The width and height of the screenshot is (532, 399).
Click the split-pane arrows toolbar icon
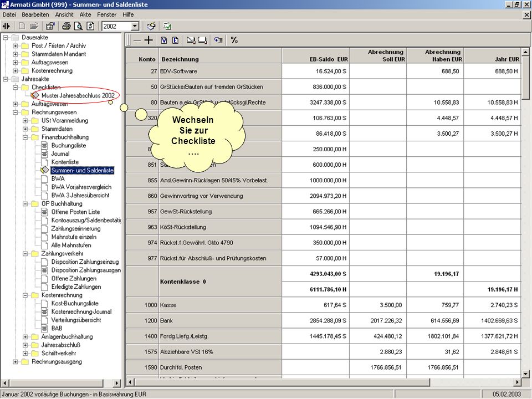pos(7,26)
